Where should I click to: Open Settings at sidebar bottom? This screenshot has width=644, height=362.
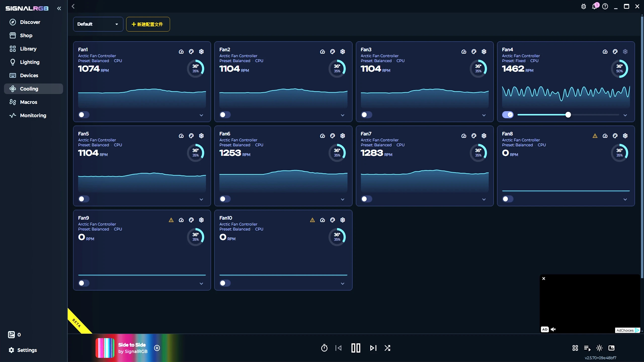pos(23,350)
